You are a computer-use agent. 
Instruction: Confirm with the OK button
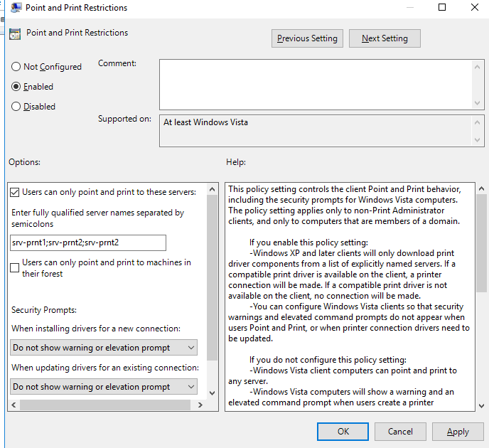pyautogui.click(x=343, y=432)
